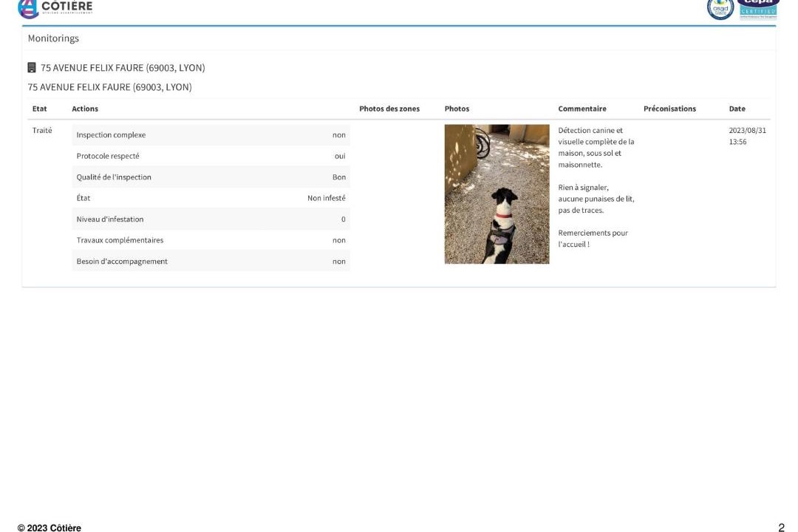
Task: Click the Travaux complémentaires row
Action: (211, 240)
